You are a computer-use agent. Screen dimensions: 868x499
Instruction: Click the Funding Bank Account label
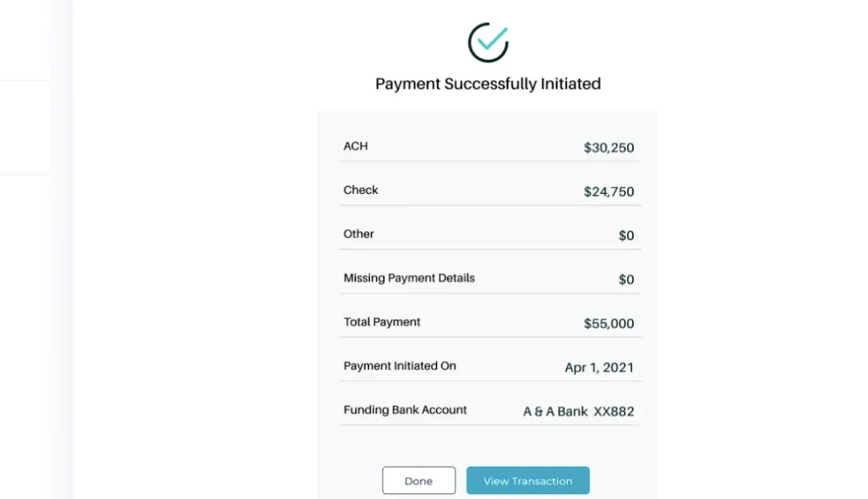coord(404,410)
